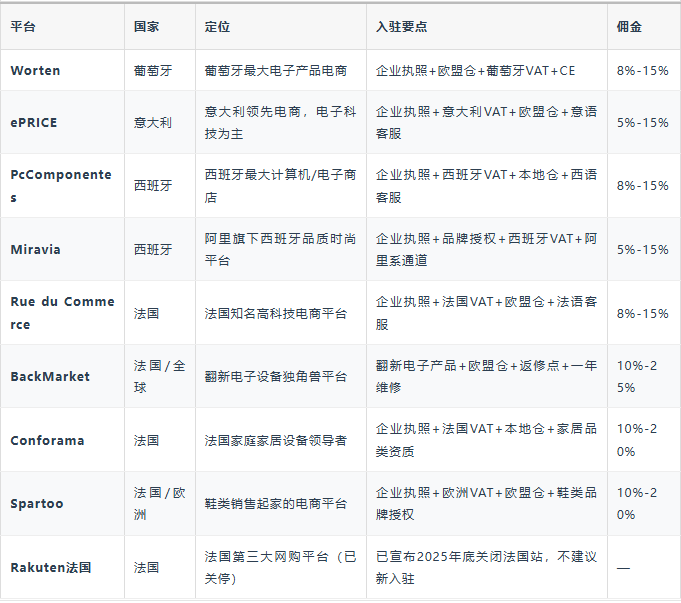The height and width of the screenshot is (603, 681).
Task: Click PcComponentes requirement cell with 西语客服
Action: click(x=486, y=186)
